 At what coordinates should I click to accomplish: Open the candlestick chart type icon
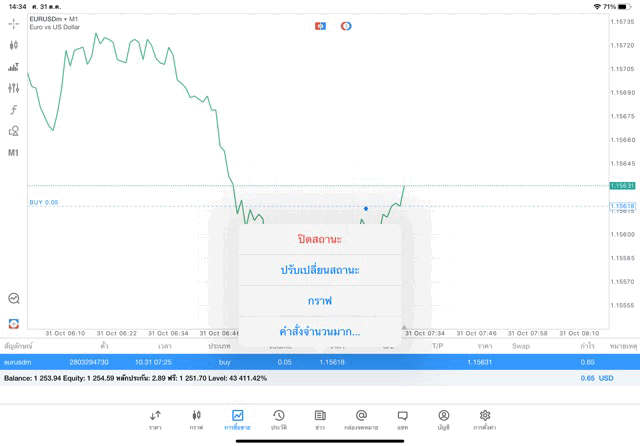click(13, 45)
